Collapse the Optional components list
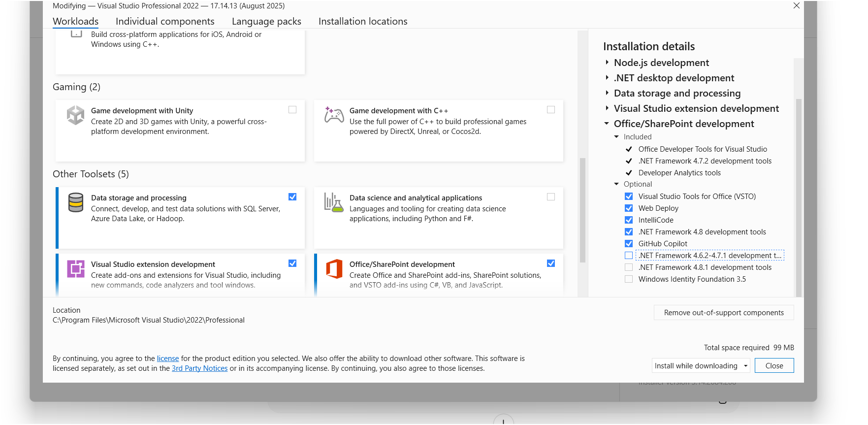This screenshot has width=868, height=425. click(x=616, y=184)
